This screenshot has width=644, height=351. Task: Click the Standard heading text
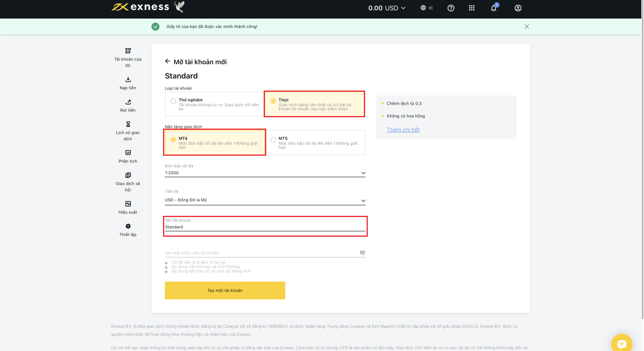[181, 76]
